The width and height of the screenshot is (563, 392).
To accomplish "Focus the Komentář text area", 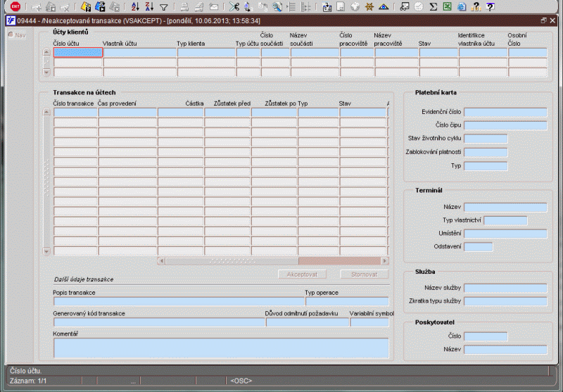I will tap(220, 348).
